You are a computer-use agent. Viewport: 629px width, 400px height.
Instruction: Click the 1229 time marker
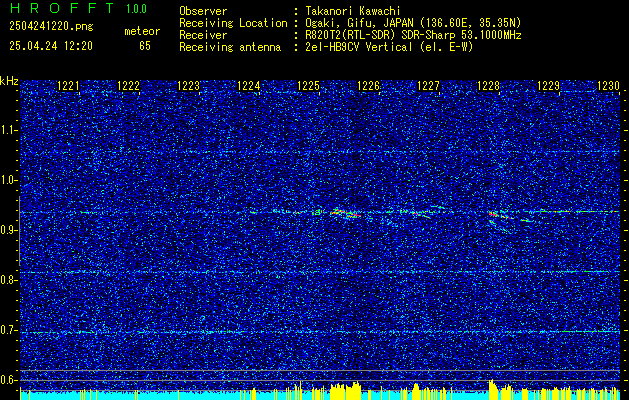click(548, 86)
